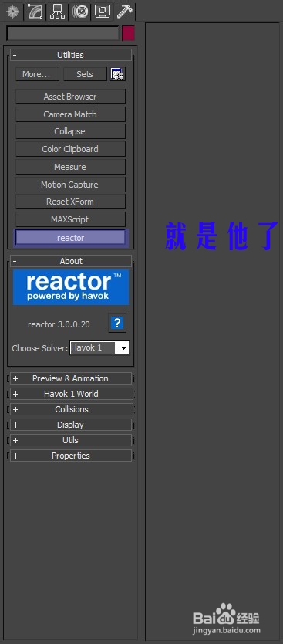Open the Configure Button Sets icon
The height and width of the screenshot is (644, 283).
pos(118,74)
